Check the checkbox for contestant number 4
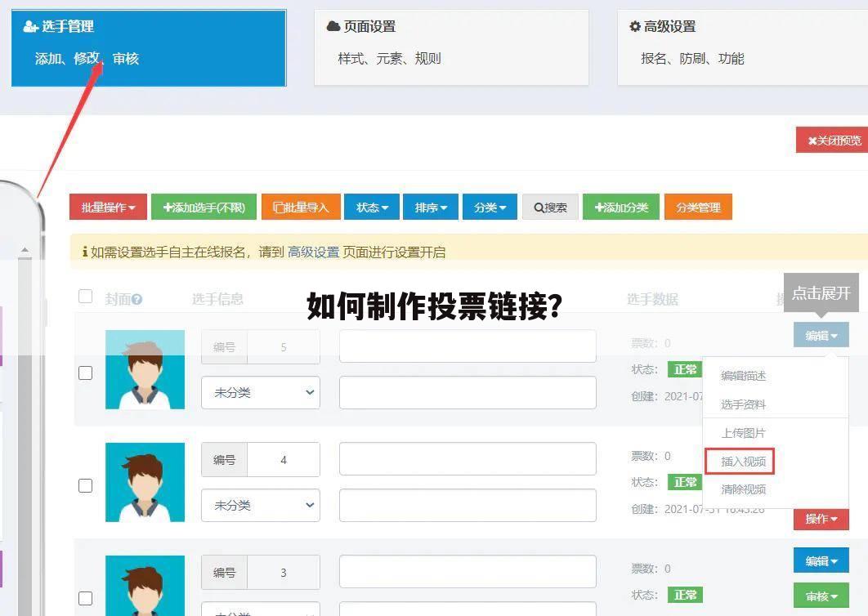 (x=86, y=485)
